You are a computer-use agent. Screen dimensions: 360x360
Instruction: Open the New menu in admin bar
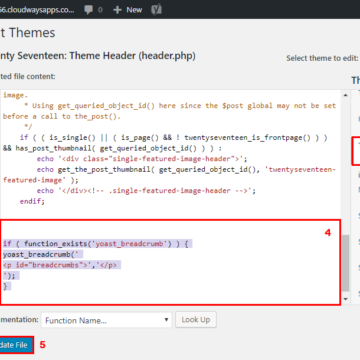click(x=128, y=10)
